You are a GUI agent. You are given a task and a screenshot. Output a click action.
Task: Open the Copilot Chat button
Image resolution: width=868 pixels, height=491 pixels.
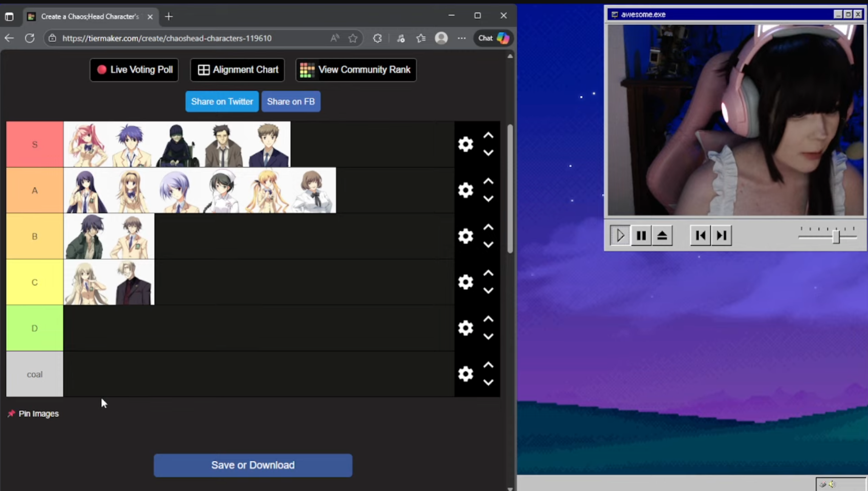(493, 38)
